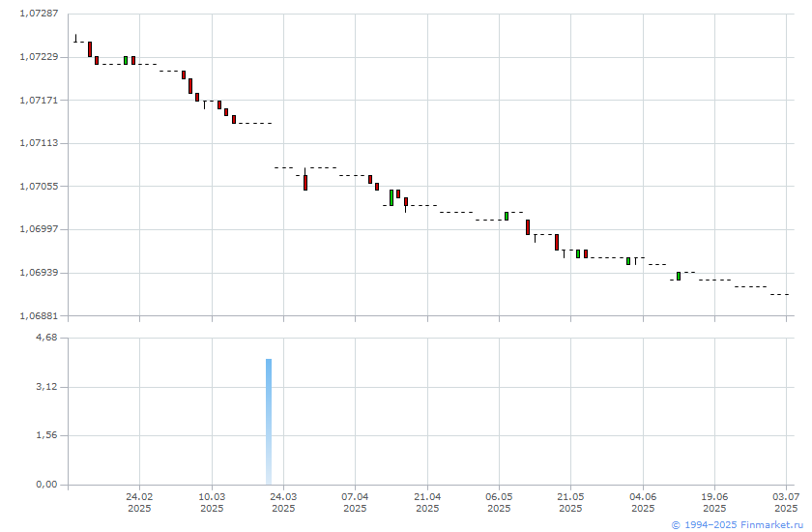Screen dimensions: 812x532
Task: Click the 19.06 2025 date label
Action: click(714, 502)
